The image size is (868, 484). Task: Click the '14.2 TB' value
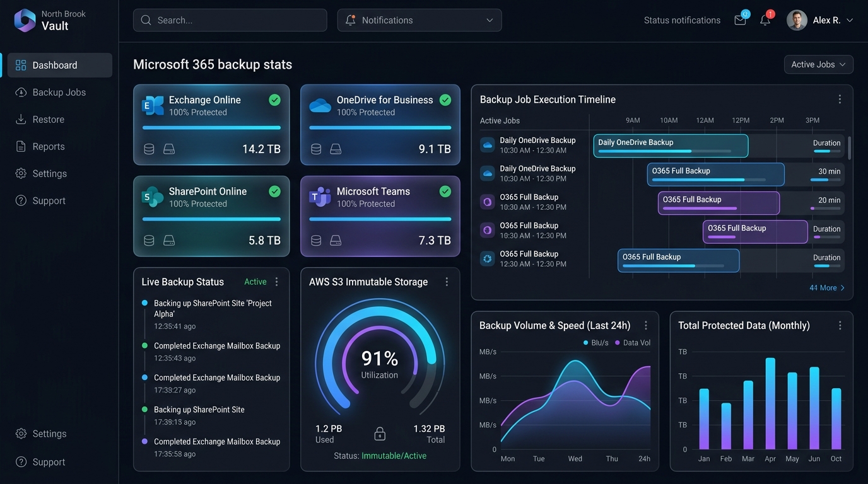261,149
